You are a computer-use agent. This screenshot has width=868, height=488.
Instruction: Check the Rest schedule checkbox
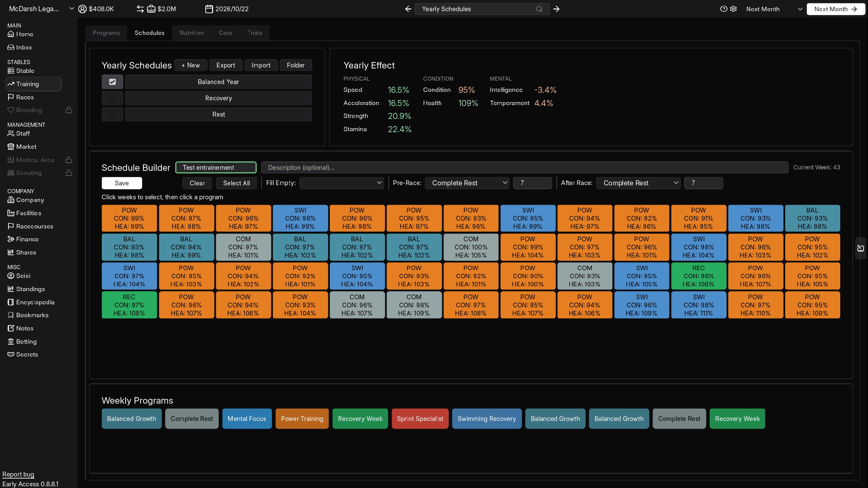click(x=112, y=115)
